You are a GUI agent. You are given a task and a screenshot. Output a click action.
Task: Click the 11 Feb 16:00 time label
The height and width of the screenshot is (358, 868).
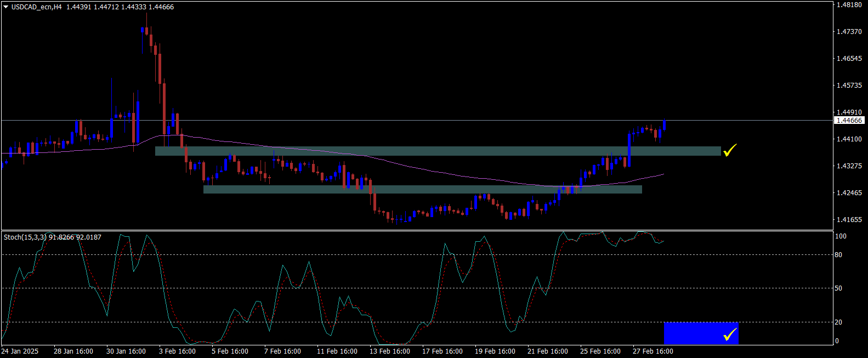337,351
